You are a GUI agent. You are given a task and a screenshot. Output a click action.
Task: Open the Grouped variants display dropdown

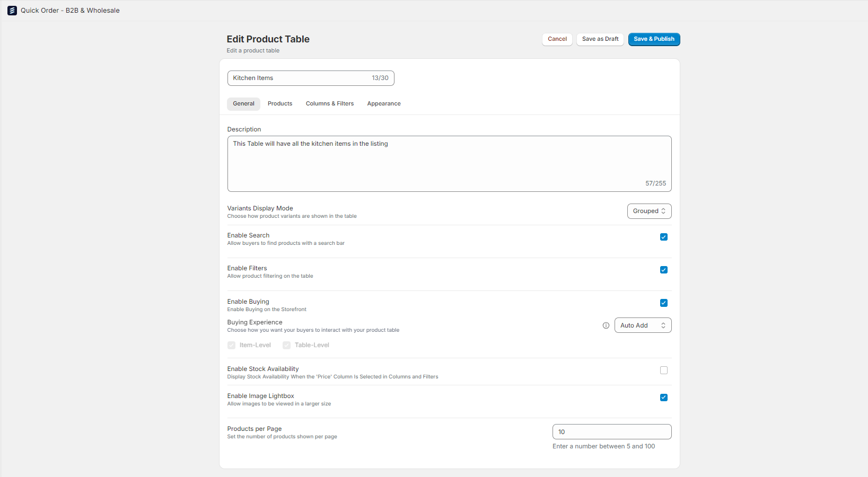point(649,211)
